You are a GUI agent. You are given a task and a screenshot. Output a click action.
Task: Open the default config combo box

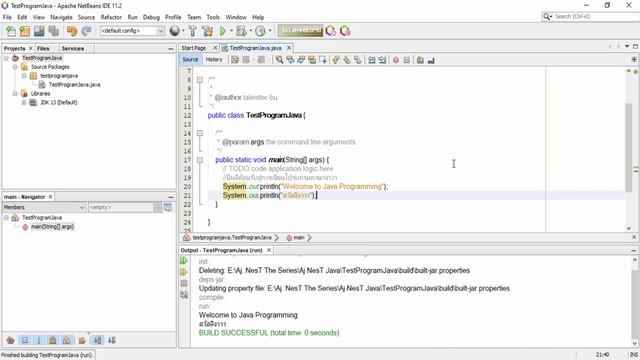click(x=132, y=31)
